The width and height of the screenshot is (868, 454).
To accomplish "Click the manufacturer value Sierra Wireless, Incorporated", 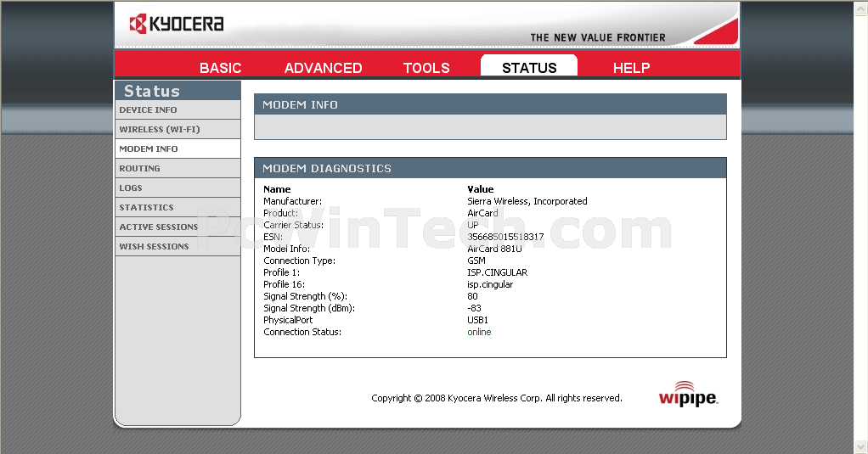I will point(527,201).
